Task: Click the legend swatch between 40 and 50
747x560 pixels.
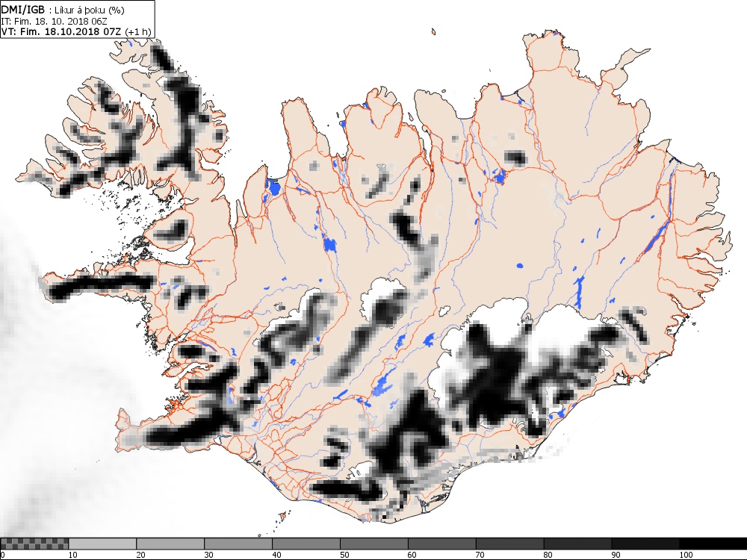Action: pos(306,544)
